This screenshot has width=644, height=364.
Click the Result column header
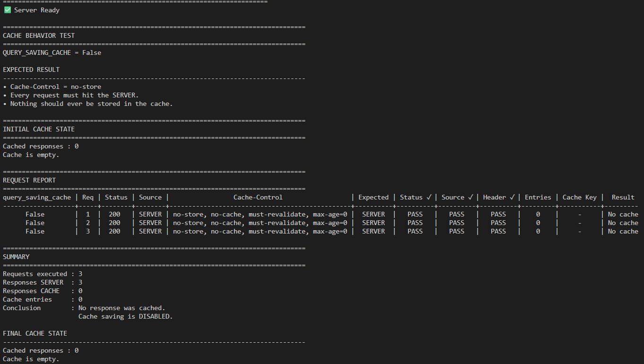[x=623, y=197]
